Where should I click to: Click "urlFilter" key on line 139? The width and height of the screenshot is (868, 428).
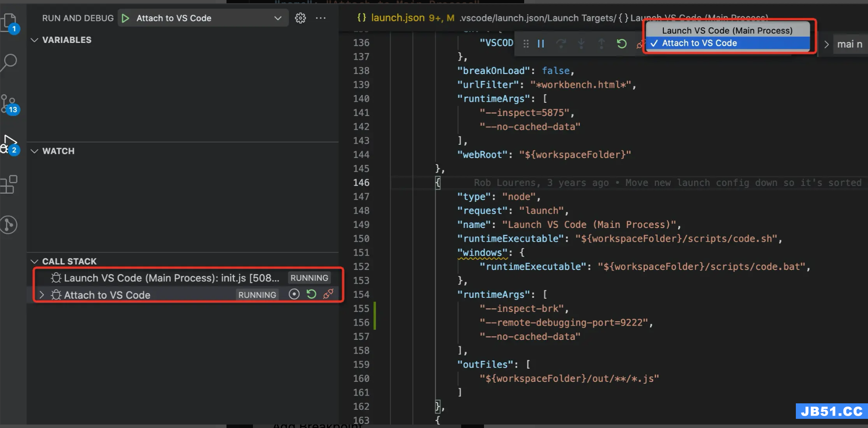coord(488,85)
